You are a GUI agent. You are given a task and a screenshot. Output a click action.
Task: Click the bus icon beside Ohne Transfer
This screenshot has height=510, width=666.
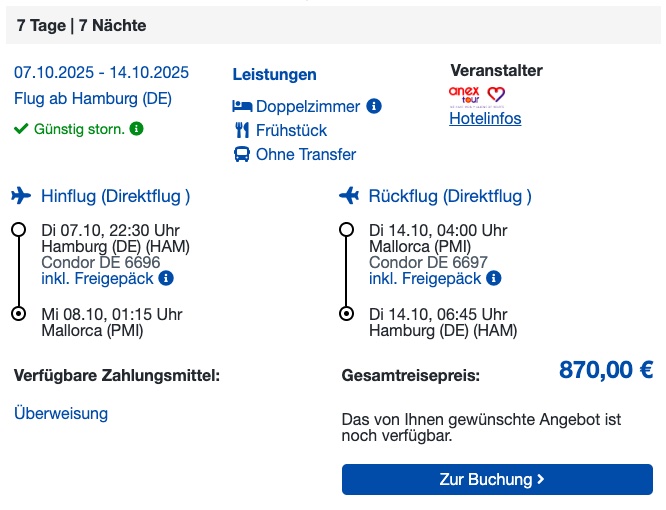[x=242, y=154]
